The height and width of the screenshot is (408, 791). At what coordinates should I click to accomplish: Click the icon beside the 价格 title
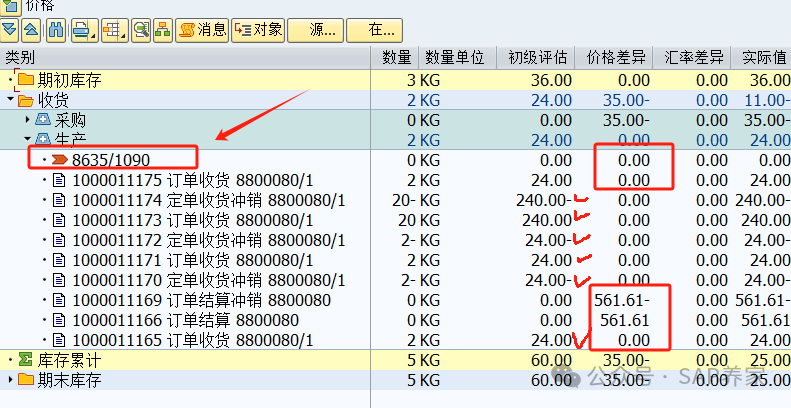(x=10, y=7)
